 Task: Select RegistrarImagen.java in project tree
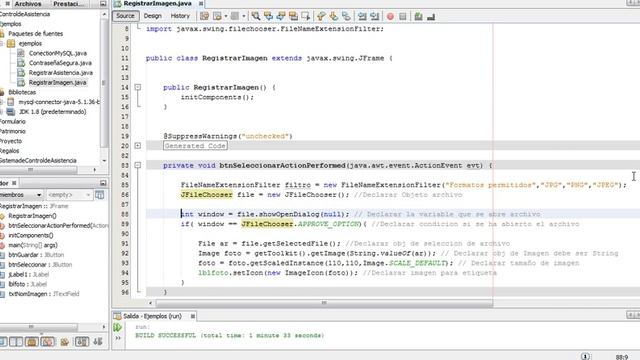pos(58,82)
